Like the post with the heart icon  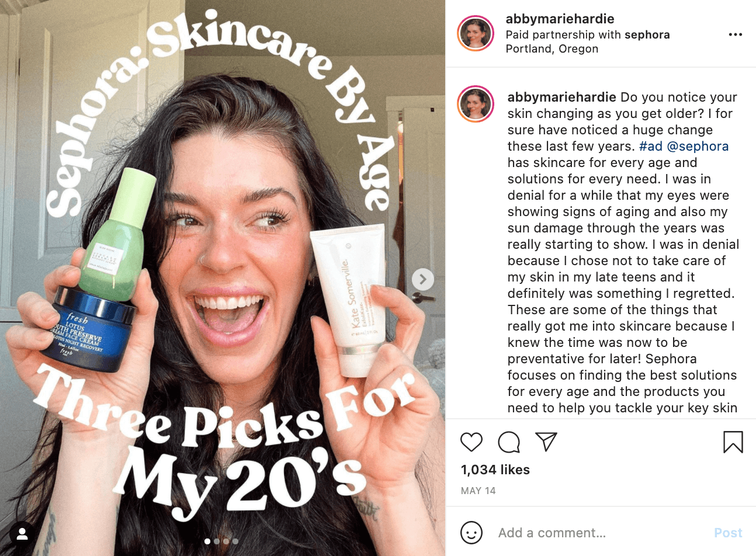click(x=471, y=442)
